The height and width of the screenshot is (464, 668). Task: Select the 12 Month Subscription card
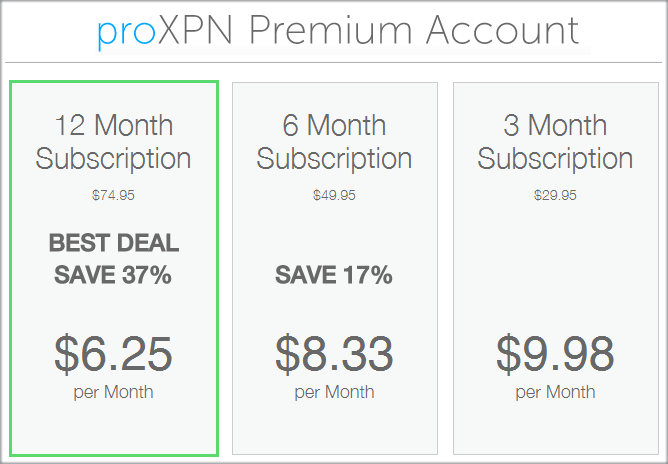114,268
